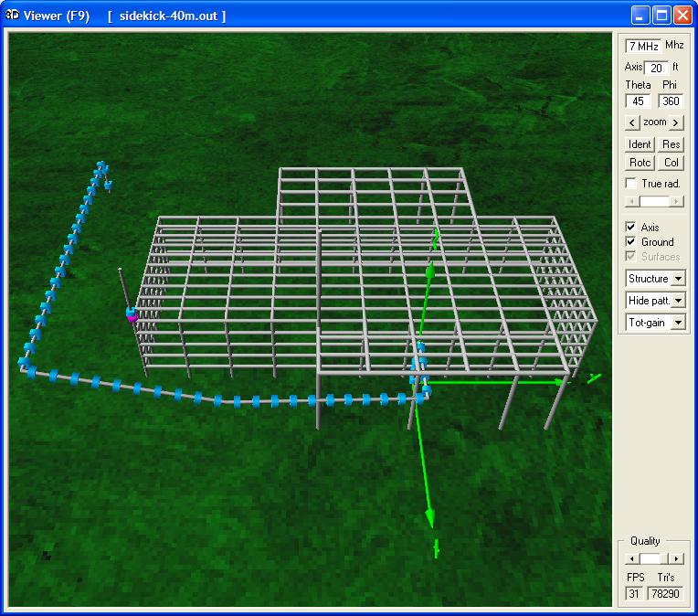Click the true radius slider track
The width and height of the screenshot is (698, 616).
click(654, 202)
